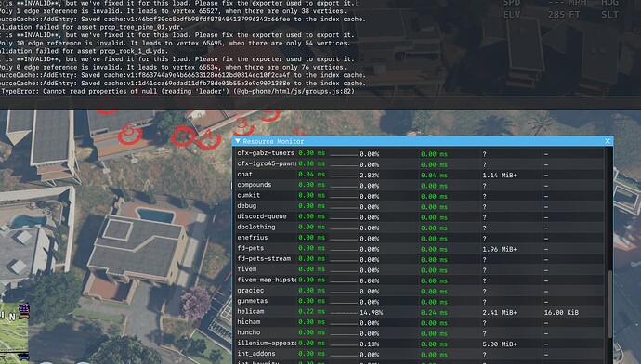Select the fivem-map-hipster resource name
The image size is (641, 364).
click(267, 279)
